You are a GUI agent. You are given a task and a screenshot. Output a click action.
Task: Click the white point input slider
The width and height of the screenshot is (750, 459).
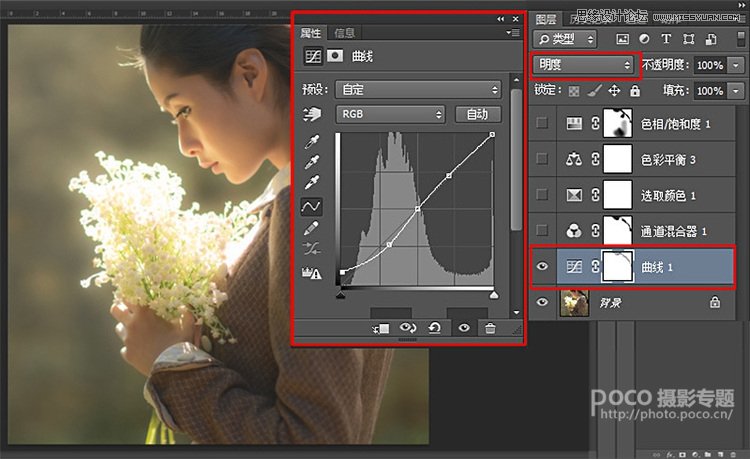(x=494, y=295)
